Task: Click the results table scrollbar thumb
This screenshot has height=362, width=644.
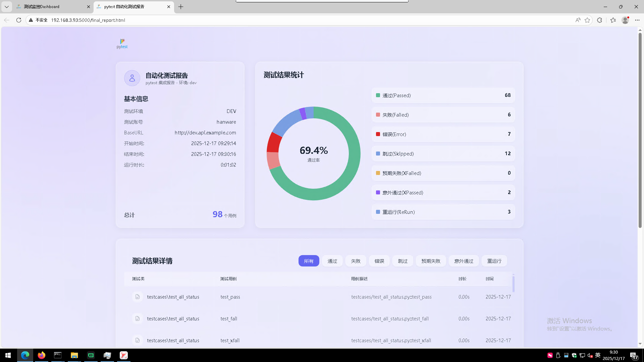Action: [x=513, y=284]
